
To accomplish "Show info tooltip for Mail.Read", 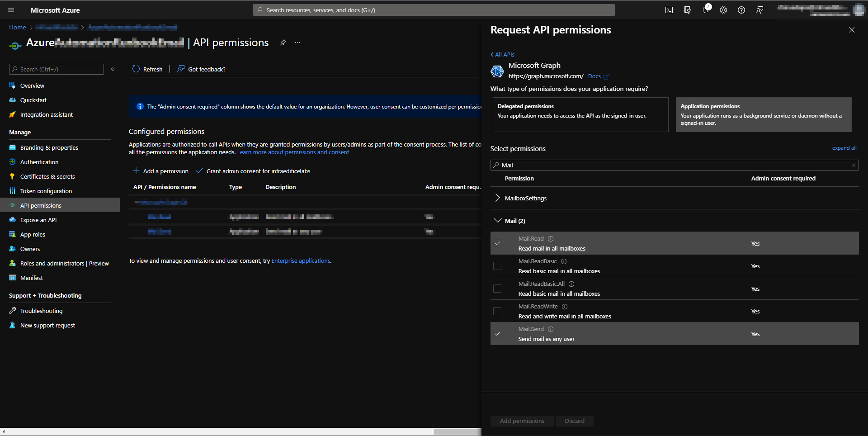I will pyautogui.click(x=551, y=239).
